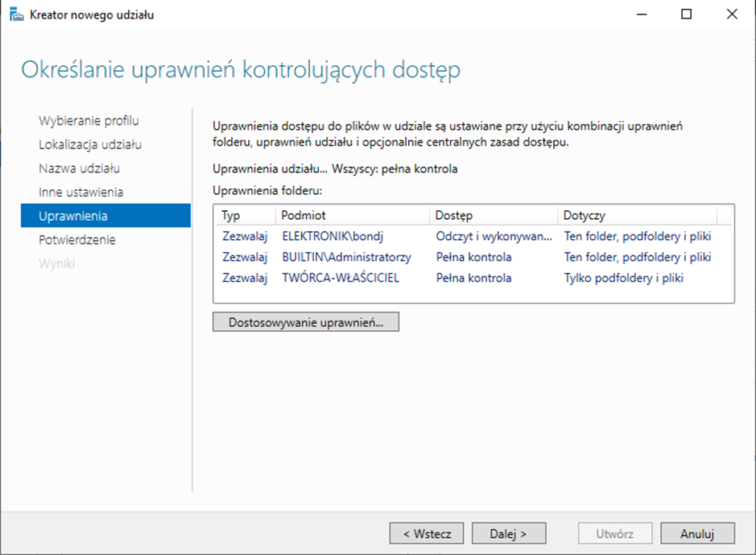756x555 pixels.
Task: Click the Dostęp column header
Action: pyautogui.click(x=493, y=216)
